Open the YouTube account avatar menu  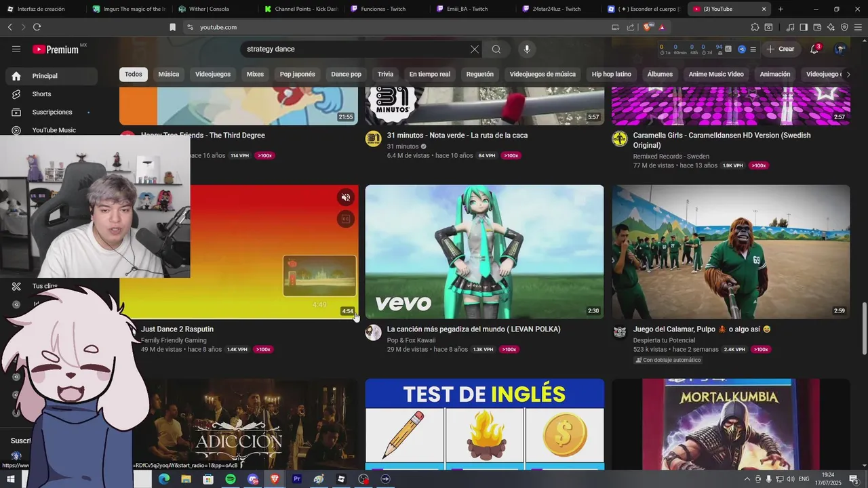click(840, 49)
